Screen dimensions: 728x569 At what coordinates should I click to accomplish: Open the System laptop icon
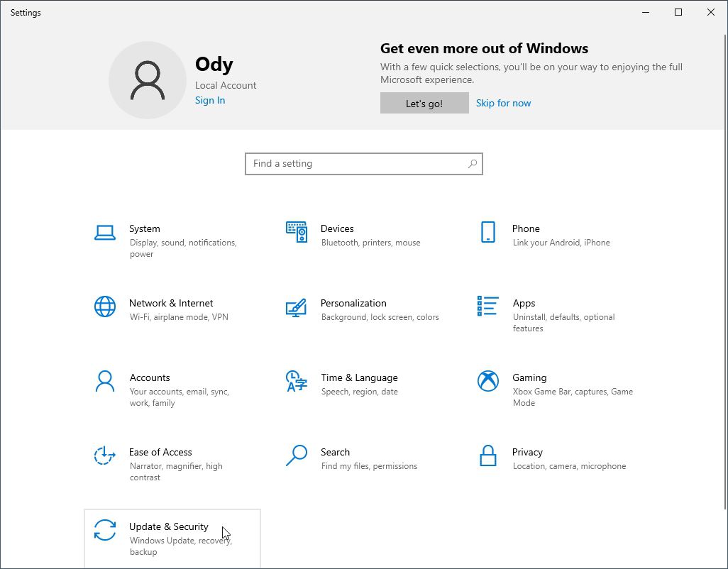(x=105, y=233)
